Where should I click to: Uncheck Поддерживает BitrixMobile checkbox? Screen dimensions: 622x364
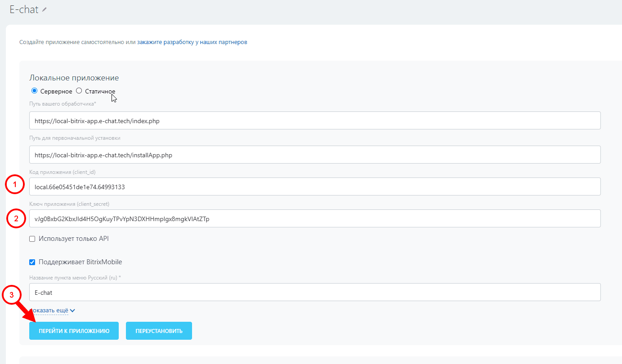pos(32,262)
